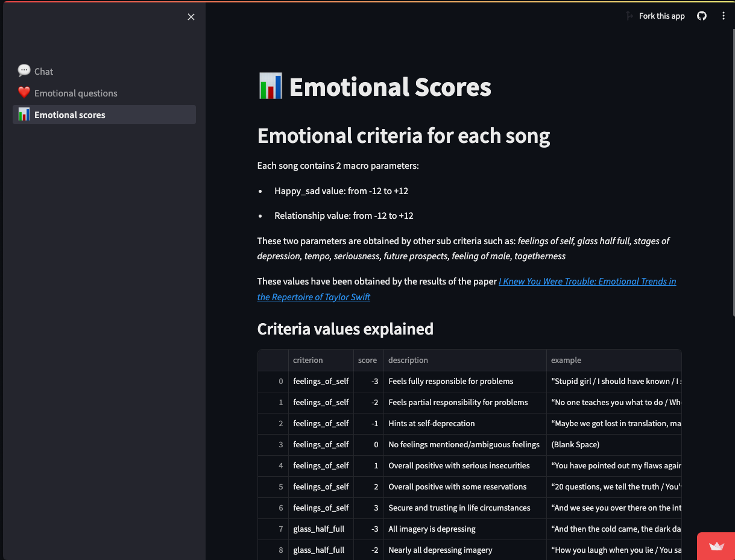Sort table by the criterion column header
This screenshot has width=735, height=560.
click(x=308, y=360)
